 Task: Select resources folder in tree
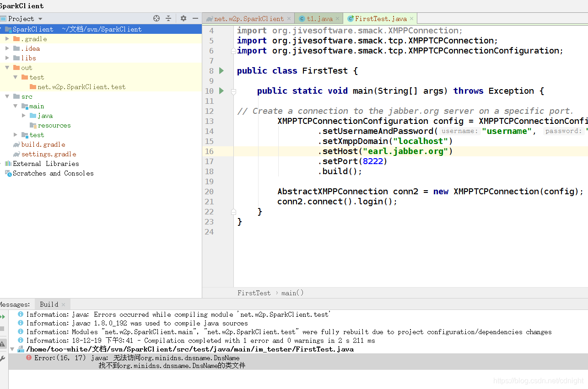click(54, 125)
